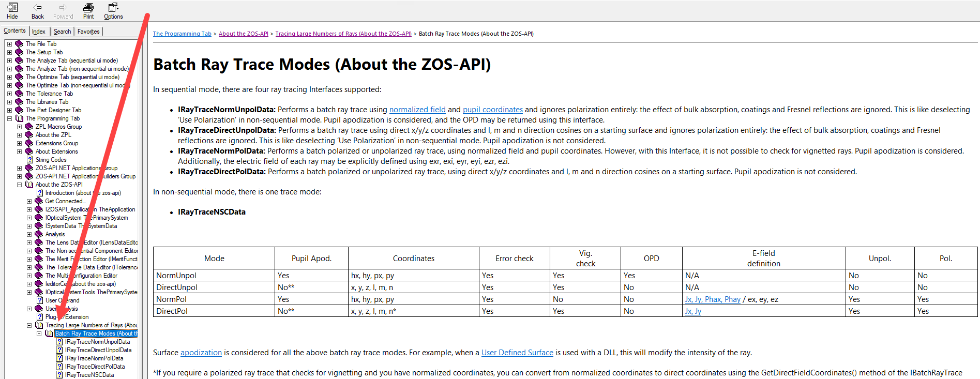
Task: Follow the apodization link
Action: (201, 353)
